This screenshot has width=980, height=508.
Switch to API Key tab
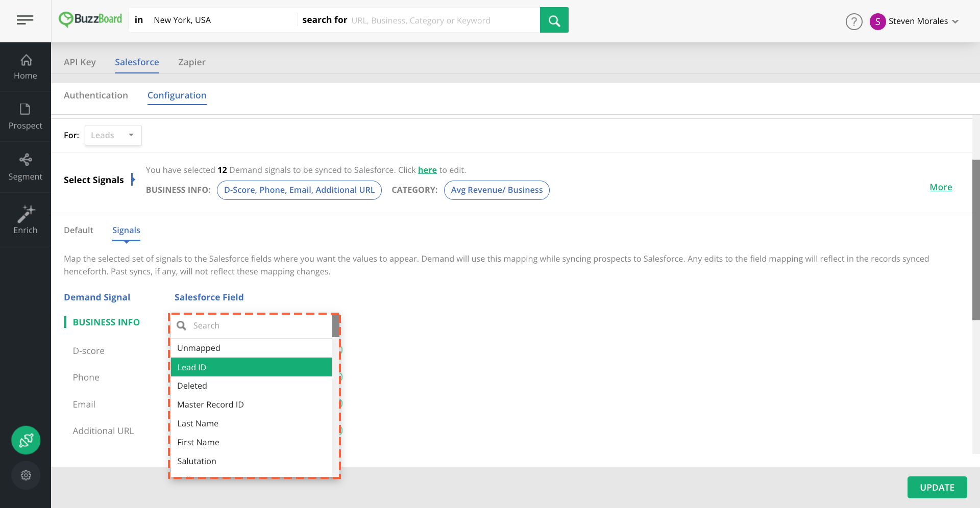click(x=80, y=62)
